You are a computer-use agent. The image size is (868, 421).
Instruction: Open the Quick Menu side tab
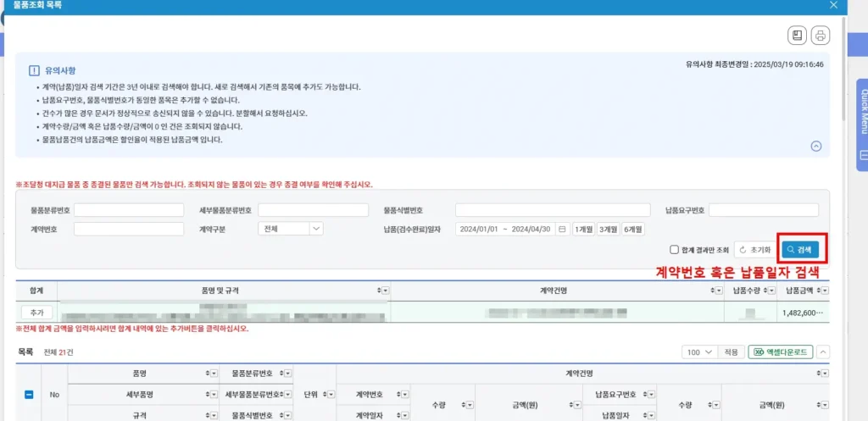click(x=862, y=110)
